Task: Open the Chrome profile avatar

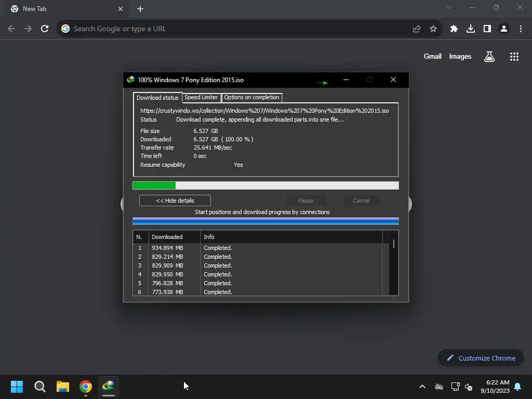Action: [x=504, y=29]
